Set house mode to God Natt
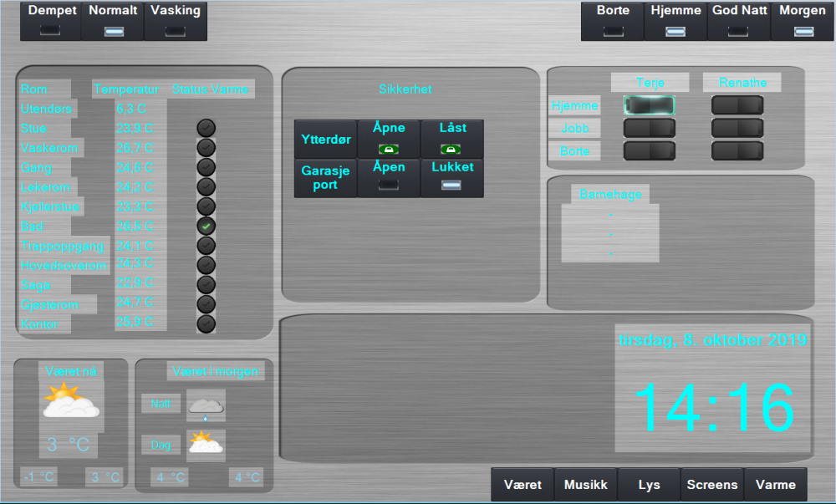The height and width of the screenshot is (504, 836). (738, 20)
